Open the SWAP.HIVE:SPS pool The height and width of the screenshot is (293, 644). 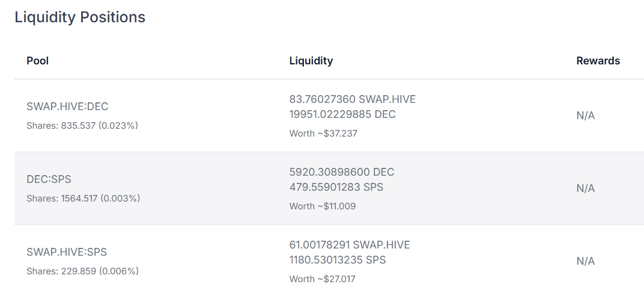click(x=67, y=252)
